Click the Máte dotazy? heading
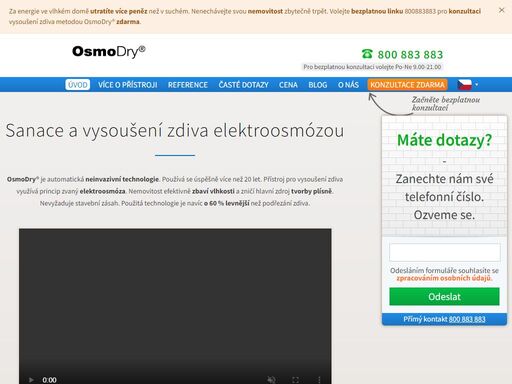This screenshot has width=512, height=384. point(444,140)
